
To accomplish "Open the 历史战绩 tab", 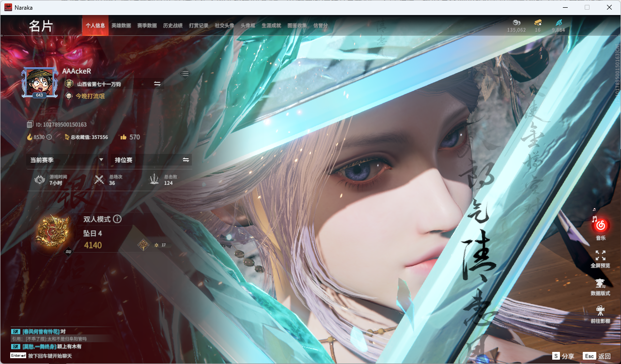I will pos(173,26).
